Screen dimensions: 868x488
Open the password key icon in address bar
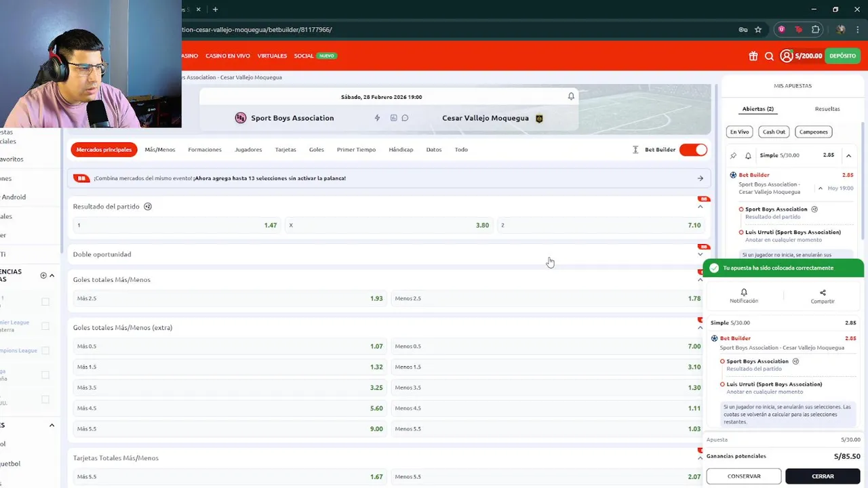(743, 30)
